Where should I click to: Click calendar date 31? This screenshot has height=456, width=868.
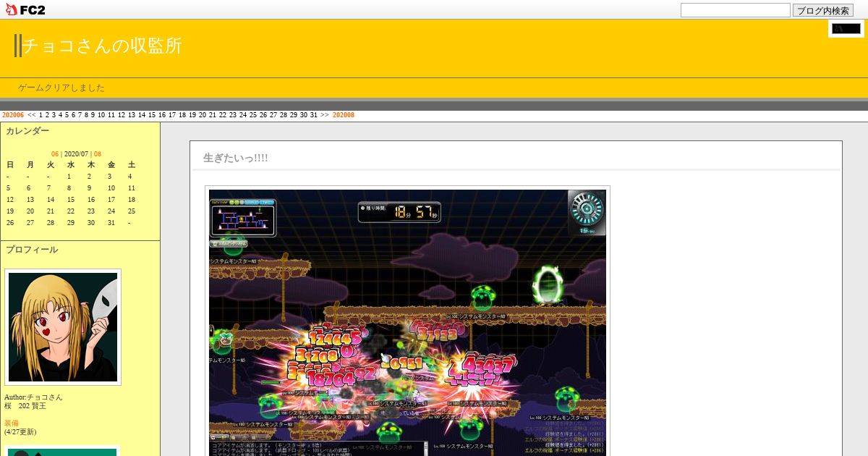pyautogui.click(x=111, y=223)
